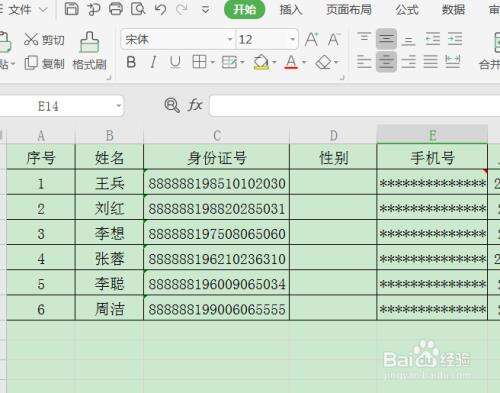Click the Insert function fx icon
This screenshot has width=500, height=393.
195,105
